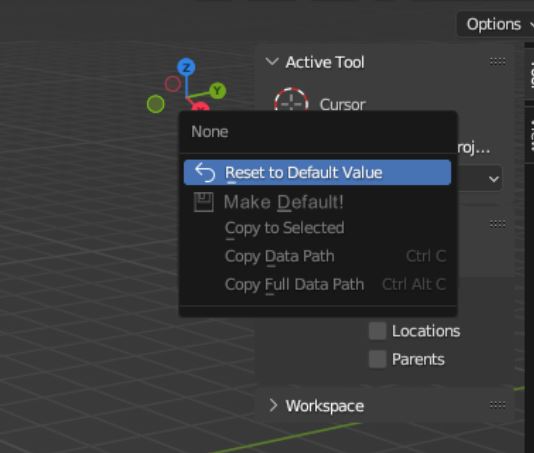534x453 pixels.
Task: Choose Copy Data Path
Action: [317, 256]
